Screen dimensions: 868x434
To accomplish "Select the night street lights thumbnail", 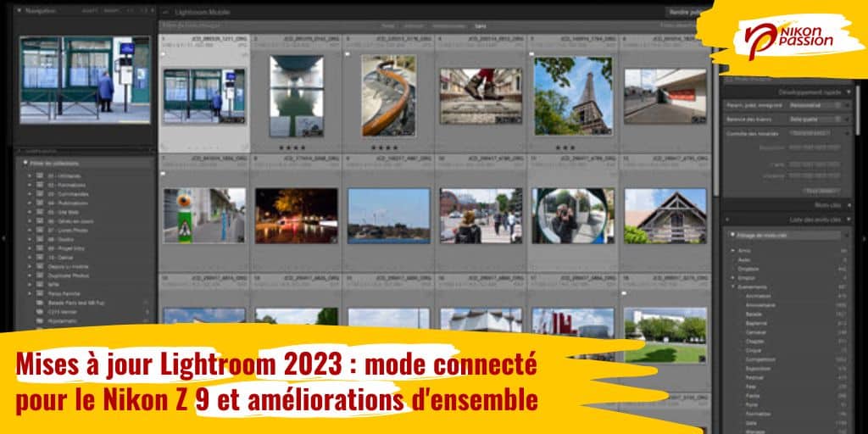I will click(x=296, y=216).
